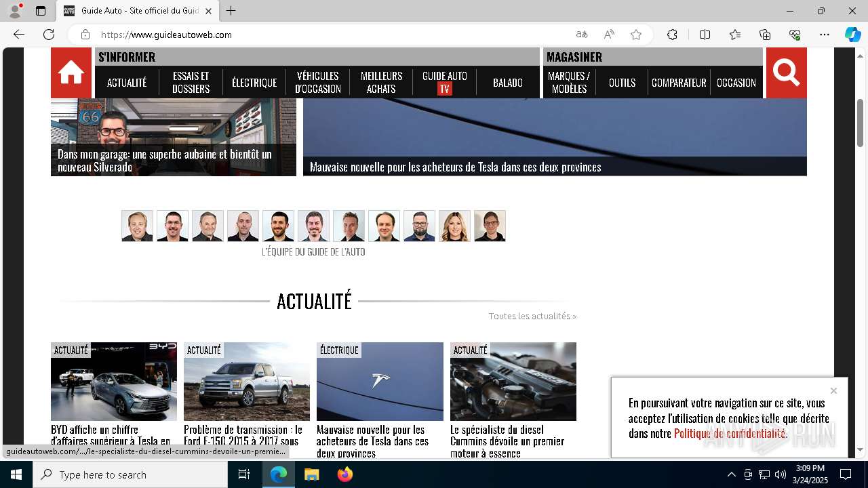868x488 pixels.
Task: Click last team member portrait with glasses
Action: coord(490,226)
